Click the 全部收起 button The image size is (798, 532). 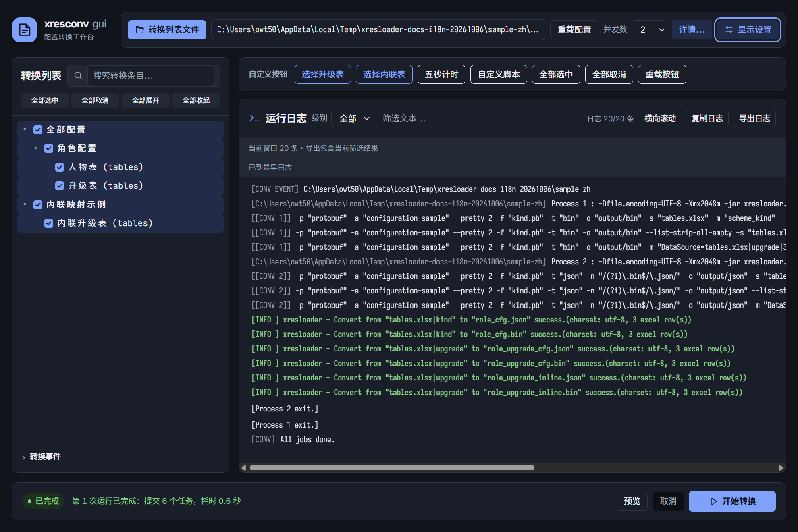coord(196,100)
